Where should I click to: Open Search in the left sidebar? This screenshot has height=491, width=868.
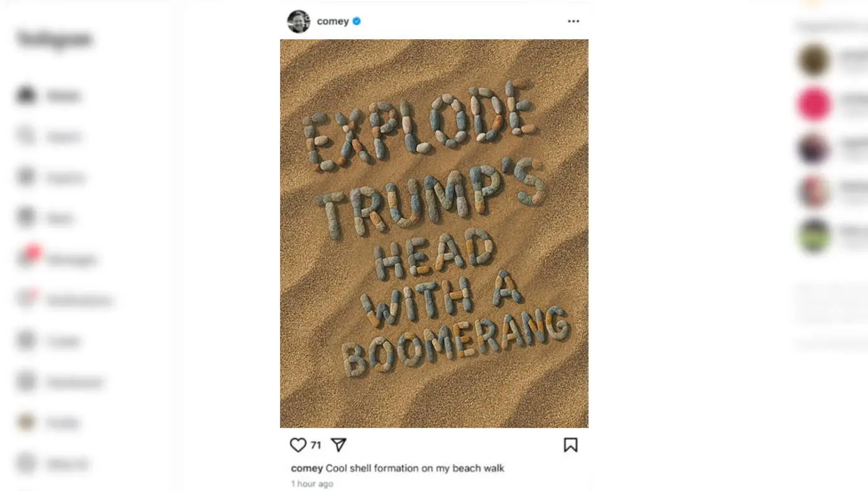(x=49, y=136)
